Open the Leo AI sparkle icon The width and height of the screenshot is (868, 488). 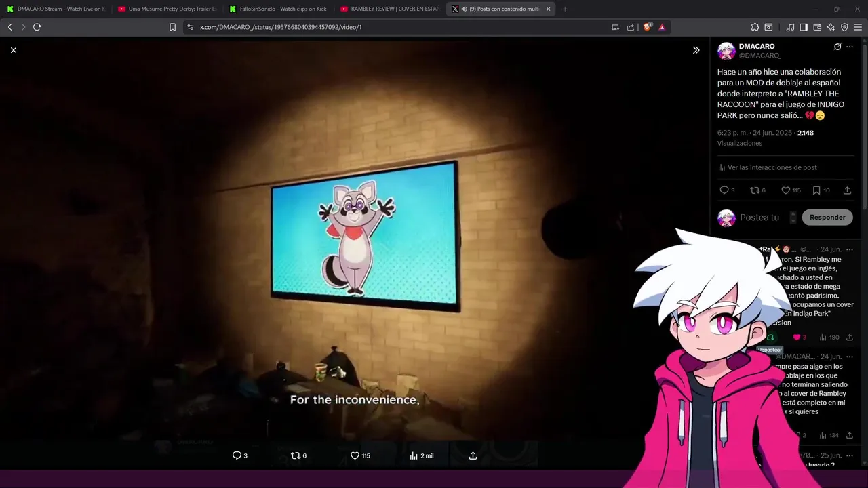pos(831,27)
